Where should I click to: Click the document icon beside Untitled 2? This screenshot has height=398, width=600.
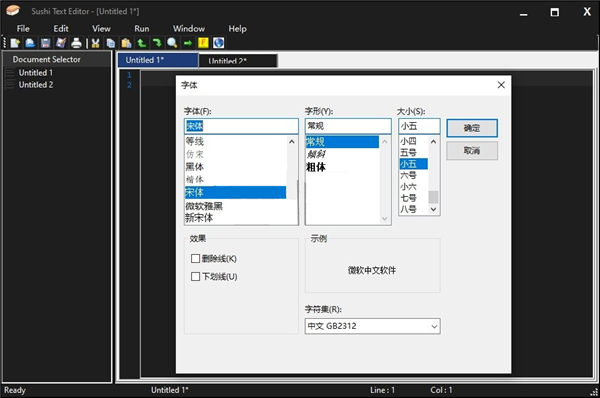coord(10,85)
